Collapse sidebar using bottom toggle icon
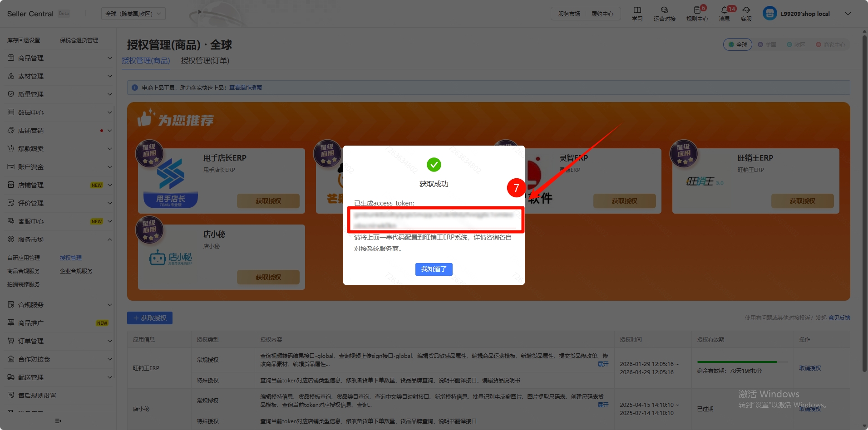The height and width of the screenshot is (430, 868). coord(58,421)
